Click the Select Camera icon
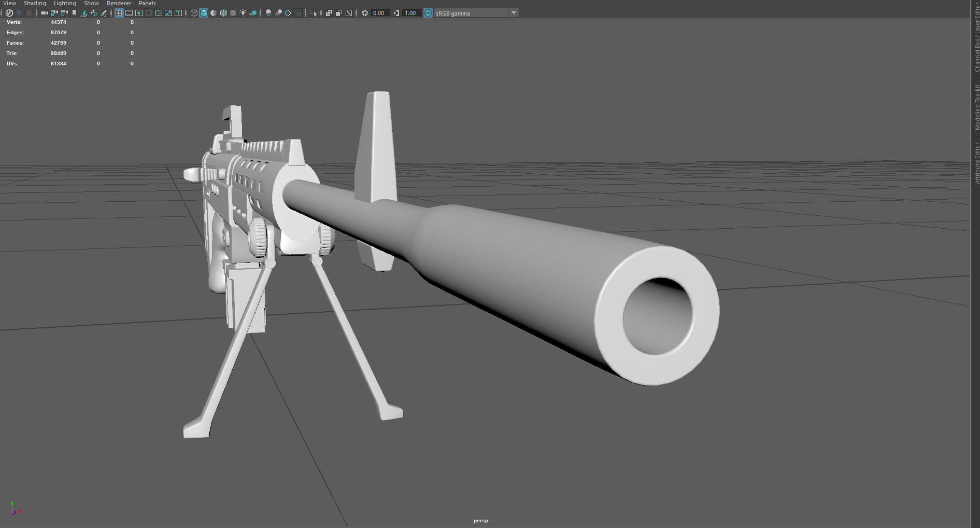 [44, 13]
